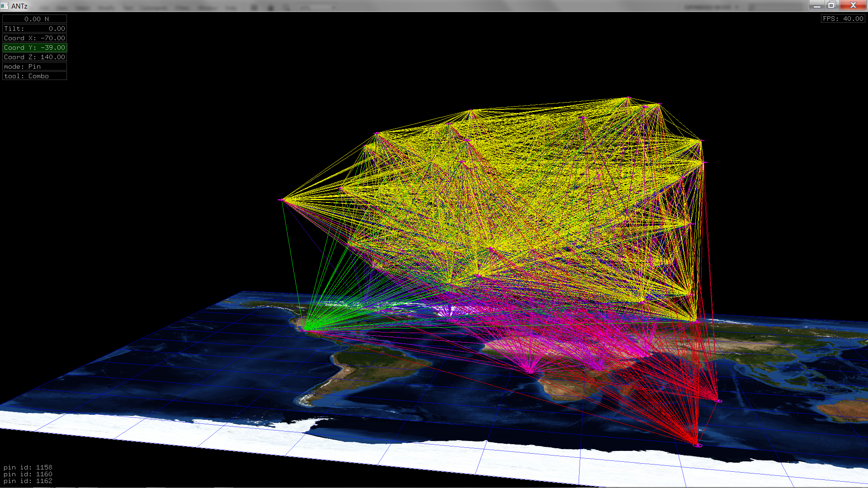868x488 pixels.
Task: Click the mode: Pin indicator
Action: point(34,66)
